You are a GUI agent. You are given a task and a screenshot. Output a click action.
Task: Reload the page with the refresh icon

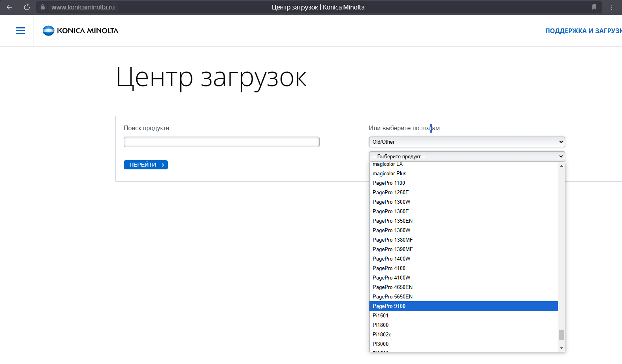tap(27, 7)
